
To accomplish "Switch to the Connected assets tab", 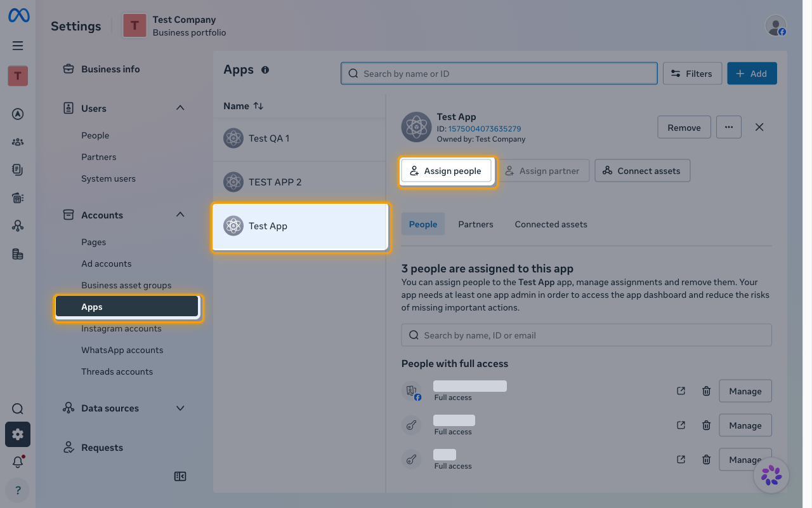I will point(551,224).
